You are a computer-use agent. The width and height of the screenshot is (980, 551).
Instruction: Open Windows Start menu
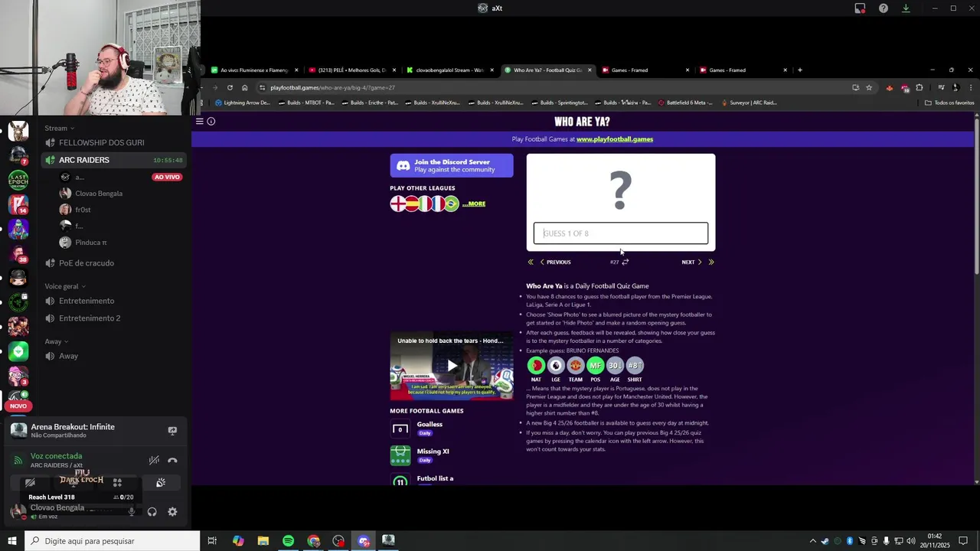pos(12,541)
